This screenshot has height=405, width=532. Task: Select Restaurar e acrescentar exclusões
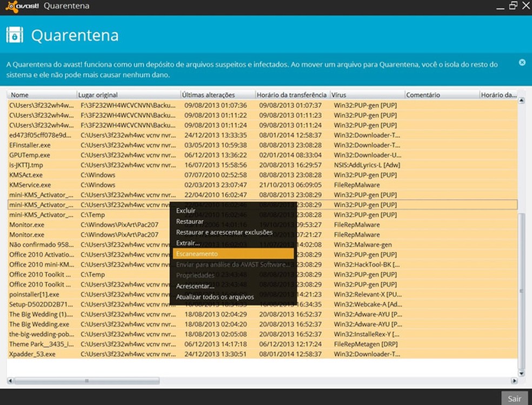223,232
